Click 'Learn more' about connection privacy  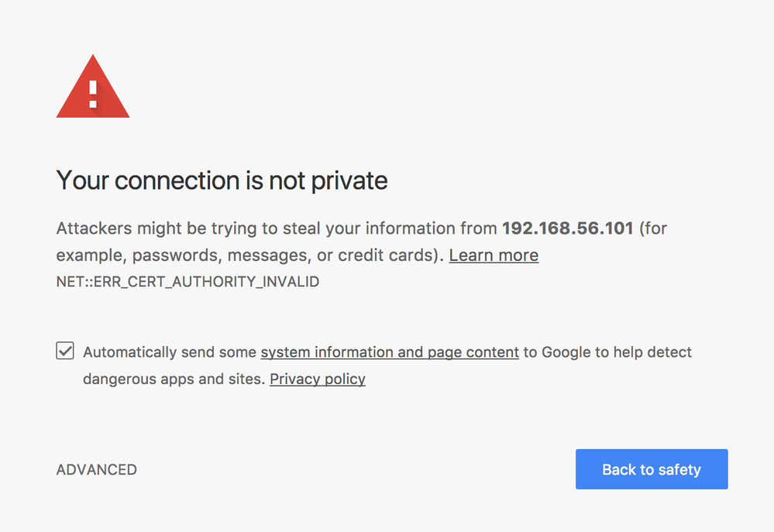click(x=494, y=255)
